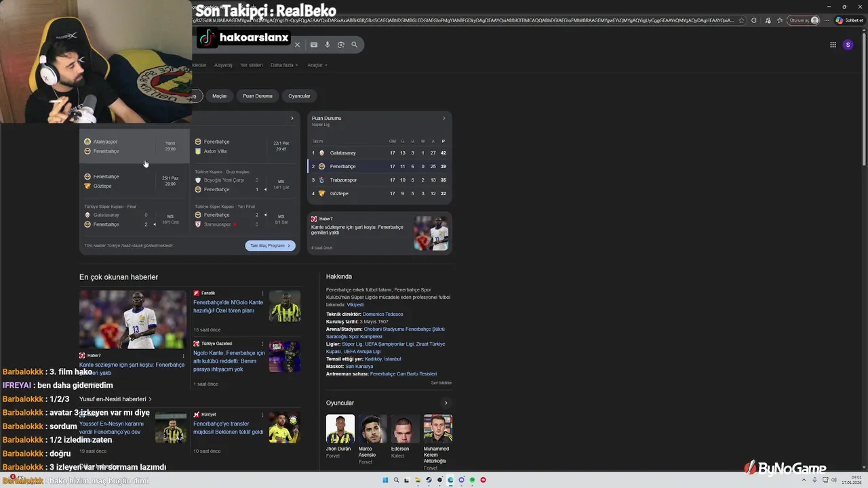Open the Fenerbahçe vs Göztepe match
This screenshot has width=868, height=488.
point(134,181)
